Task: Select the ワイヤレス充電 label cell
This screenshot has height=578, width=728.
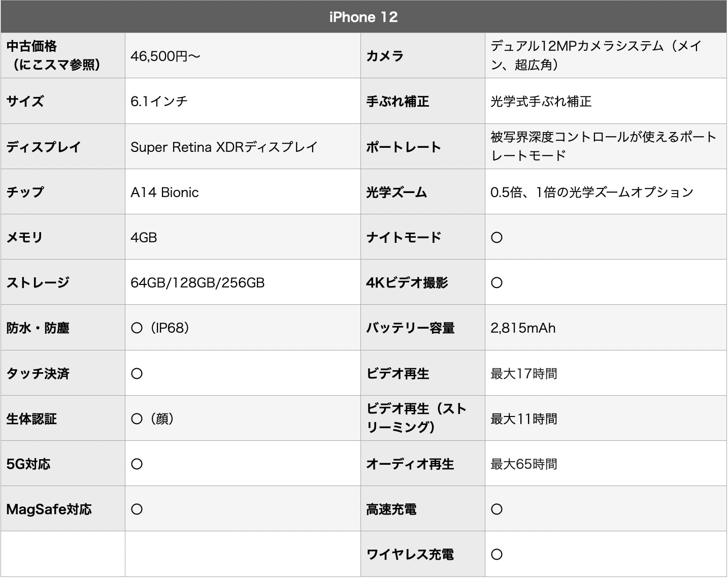Action: tap(423, 554)
